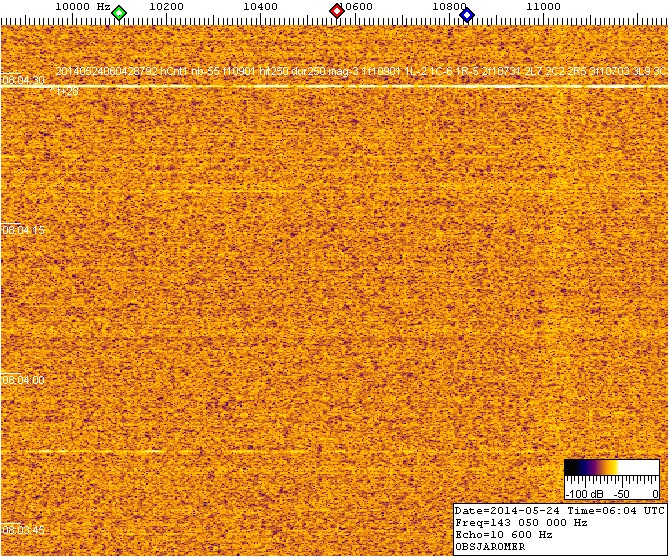Click the blue diamond frequency marker
Image resolution: width=669 pixels, height=557 pixels.
point(466,13)
